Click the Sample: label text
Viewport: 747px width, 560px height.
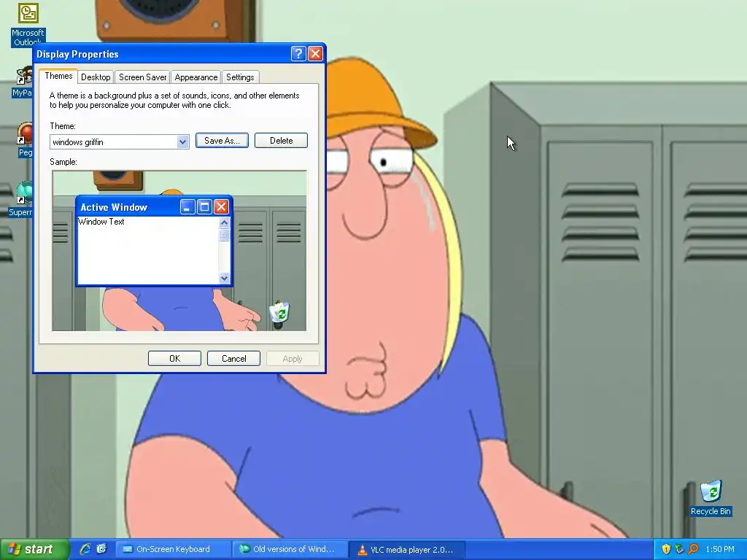tap(63, 162)
